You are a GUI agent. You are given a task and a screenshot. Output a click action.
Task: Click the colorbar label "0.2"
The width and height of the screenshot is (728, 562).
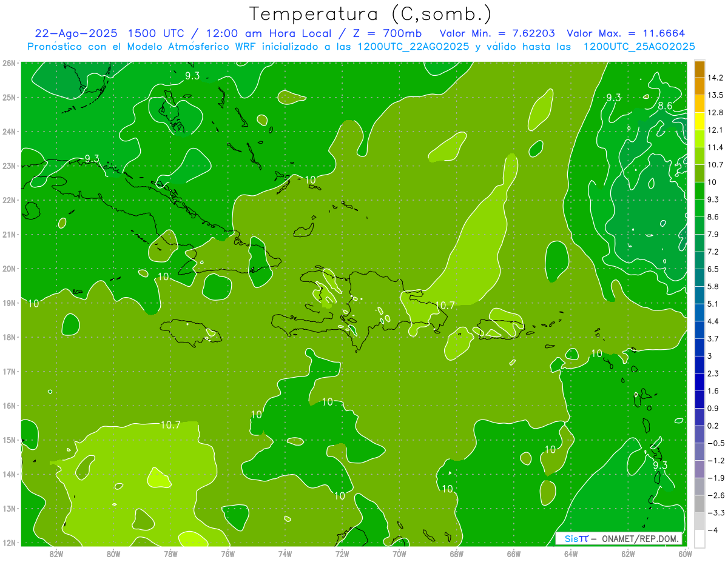point(713,426)
